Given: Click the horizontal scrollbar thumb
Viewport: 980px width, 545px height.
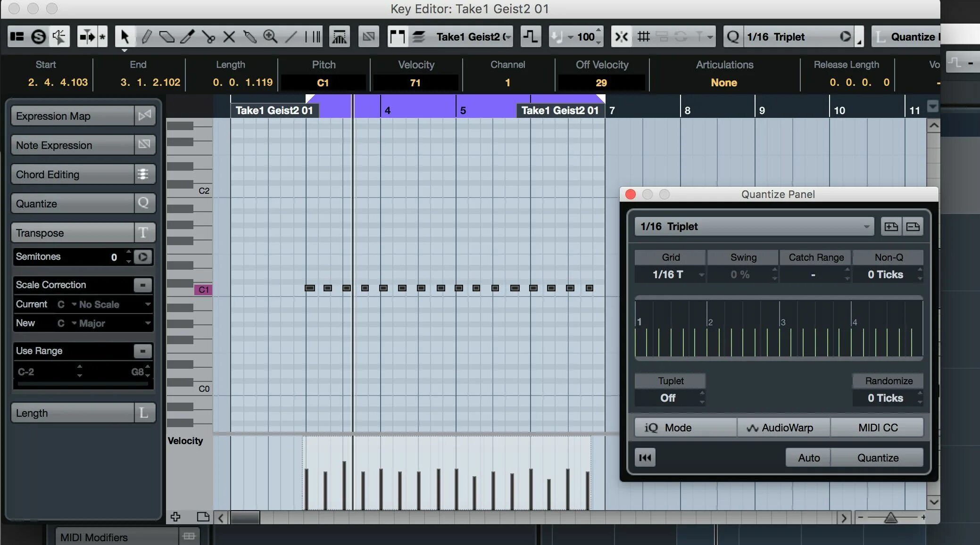Looking at the screenshot, I should pyautogui.click(x=245, y=518).
